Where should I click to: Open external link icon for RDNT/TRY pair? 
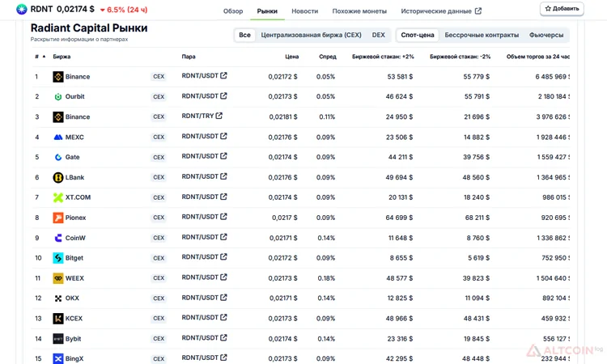tap(219, 116)
